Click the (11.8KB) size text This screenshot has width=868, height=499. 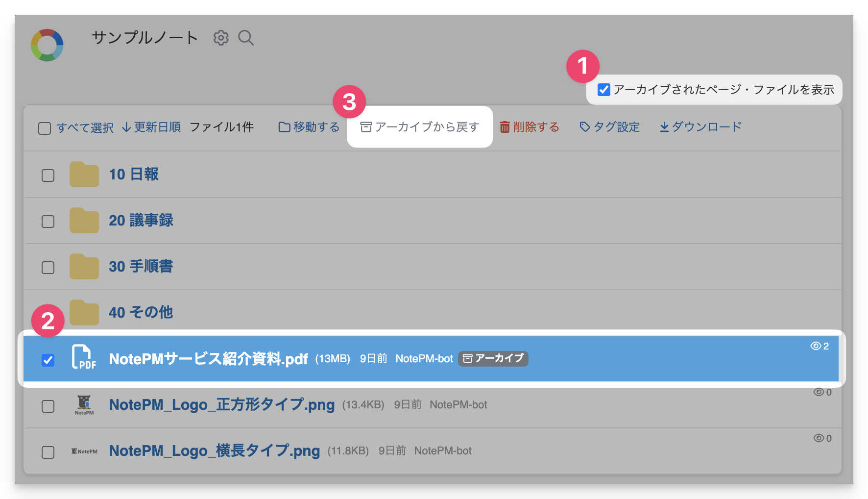tap(348, 451)
